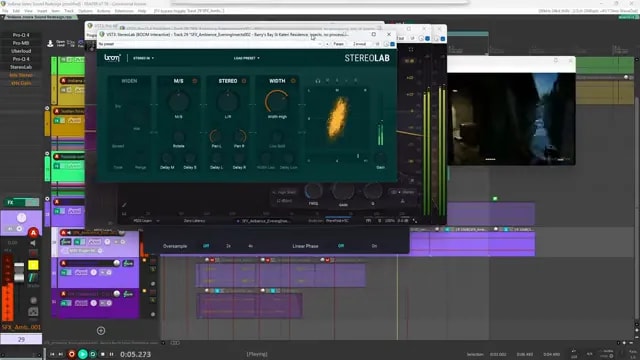Image resolution: width=640 pixels, height=360 pixels.
Task: Click record arm on track 29 SFX_Ambience
Action: tap(63, 233)
